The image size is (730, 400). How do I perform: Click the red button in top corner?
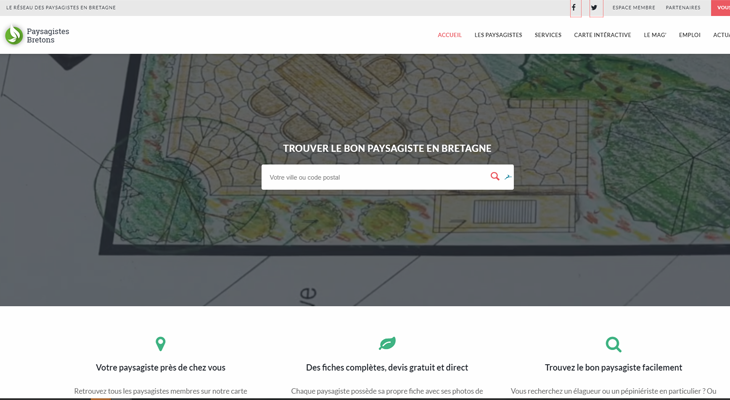tap(720, 8)
